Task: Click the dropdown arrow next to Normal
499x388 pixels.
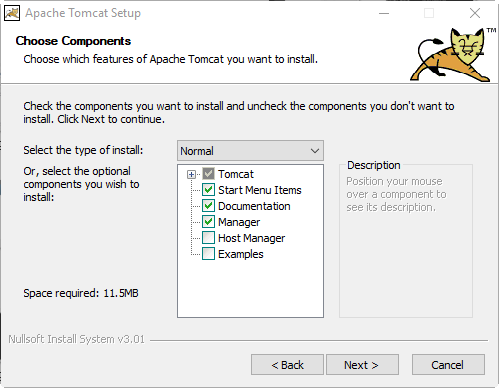Action: pos(315,151)
